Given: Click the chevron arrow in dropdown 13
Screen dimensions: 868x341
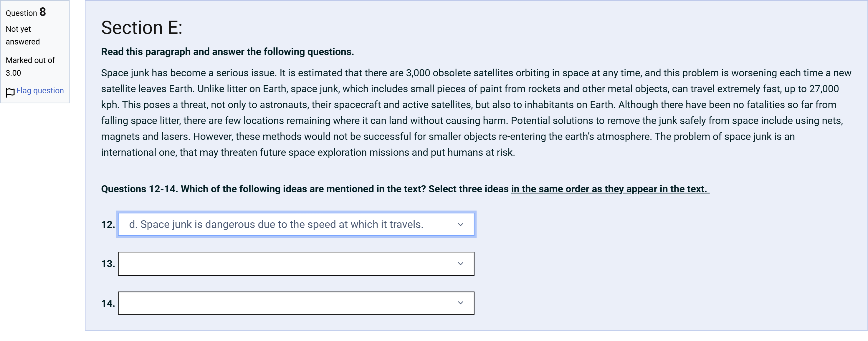Looking at the screenshot, I should tap(460, 264).
